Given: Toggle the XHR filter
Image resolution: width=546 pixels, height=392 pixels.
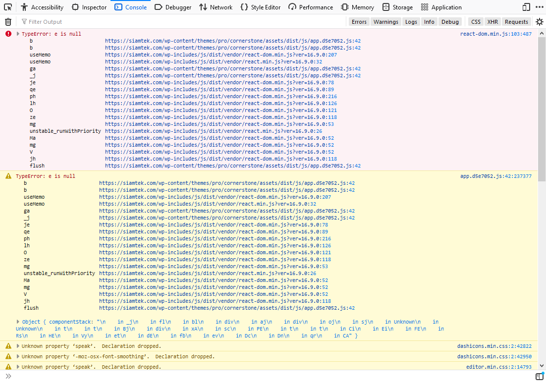Looking at the screenshot, I should tap(492, 22).
